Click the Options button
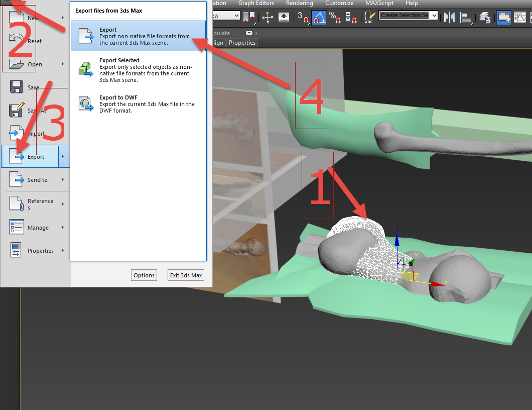 (x=144, y=275)
